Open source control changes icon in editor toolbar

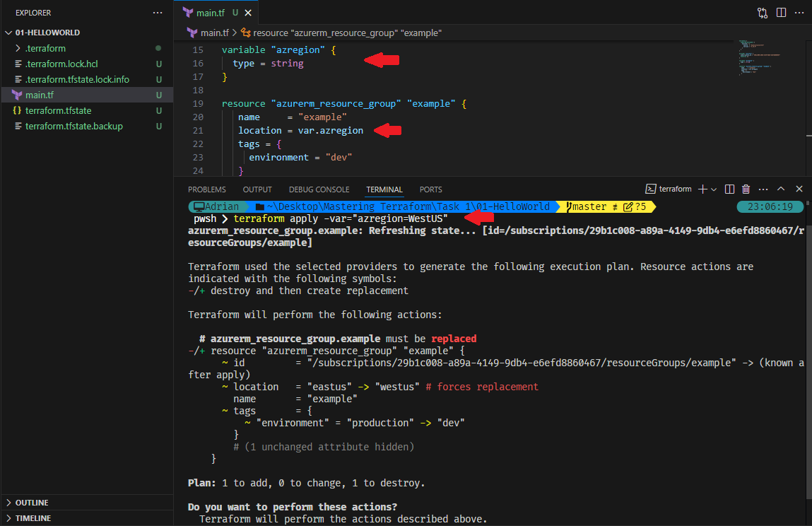coord(763,13)
